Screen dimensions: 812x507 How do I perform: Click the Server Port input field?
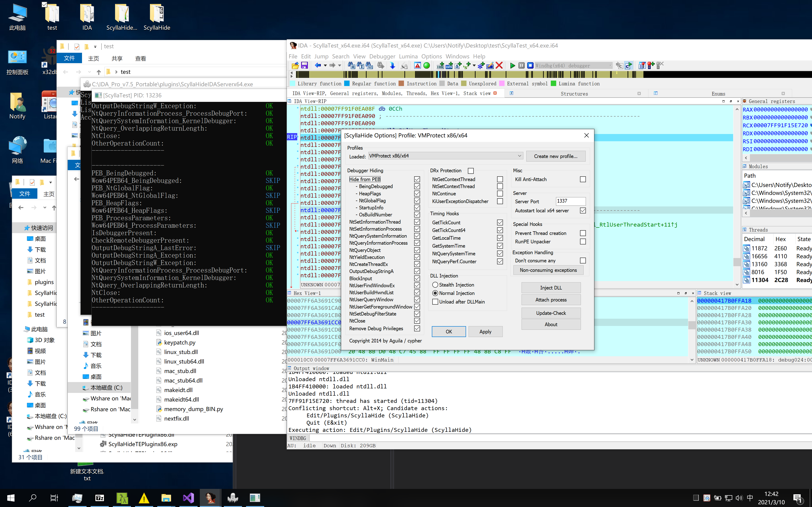570,201
